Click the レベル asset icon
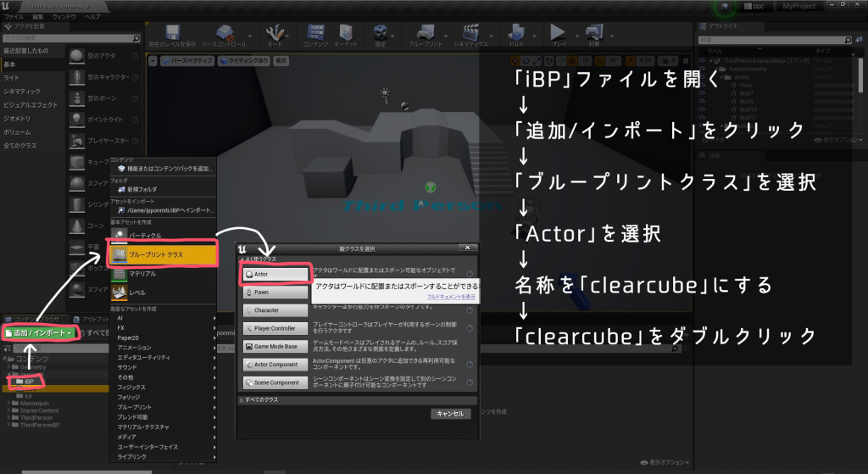Image resolution: width=868 pixels, height=474 pixels. [120, 293]
